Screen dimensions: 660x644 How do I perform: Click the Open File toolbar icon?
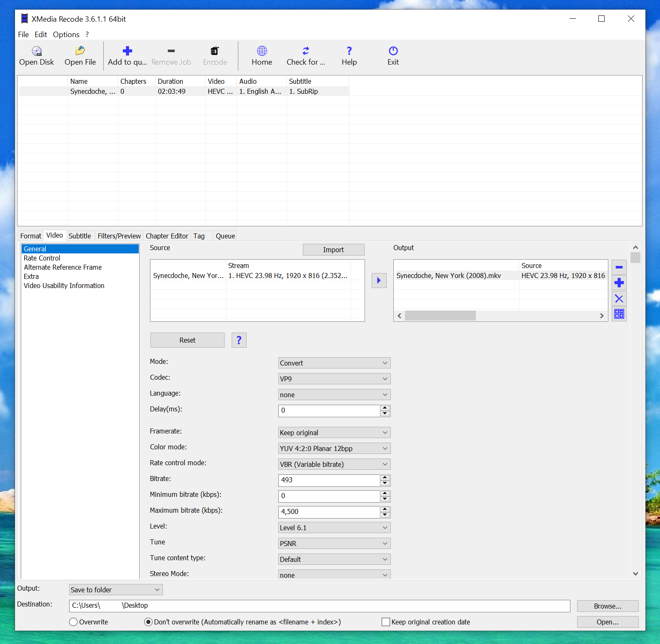(80, 51)
